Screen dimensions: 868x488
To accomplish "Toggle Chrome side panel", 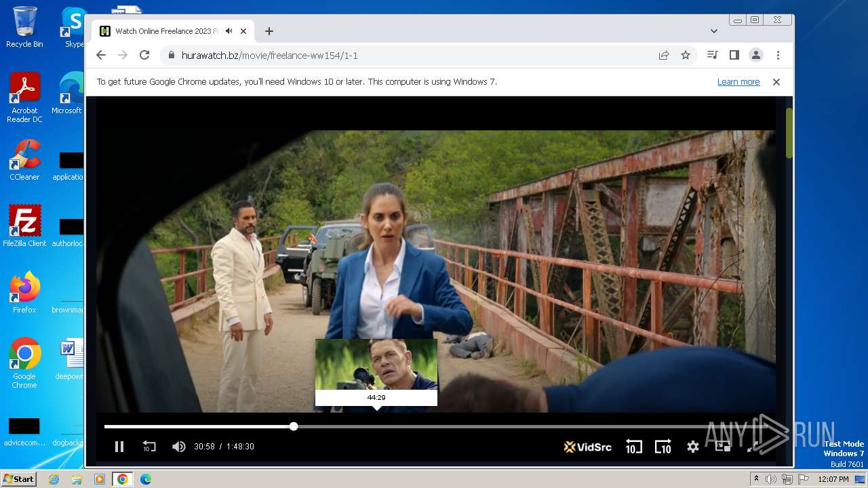I will pyautogui.click(x=734, y=56).
